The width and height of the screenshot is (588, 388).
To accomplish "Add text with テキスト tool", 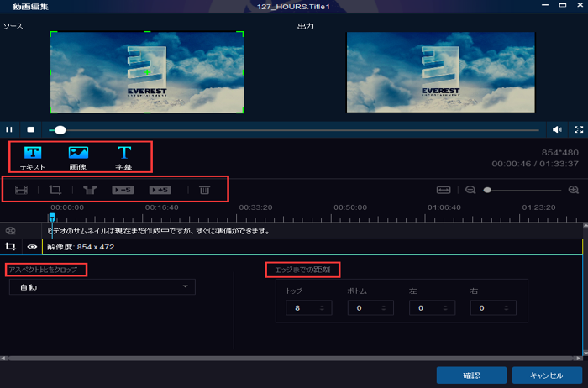I will coord(33,158).
